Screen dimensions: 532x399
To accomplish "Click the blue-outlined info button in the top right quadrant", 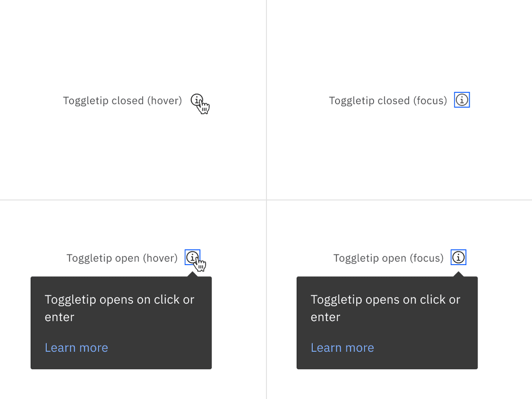I will click(x=462, y=100).
